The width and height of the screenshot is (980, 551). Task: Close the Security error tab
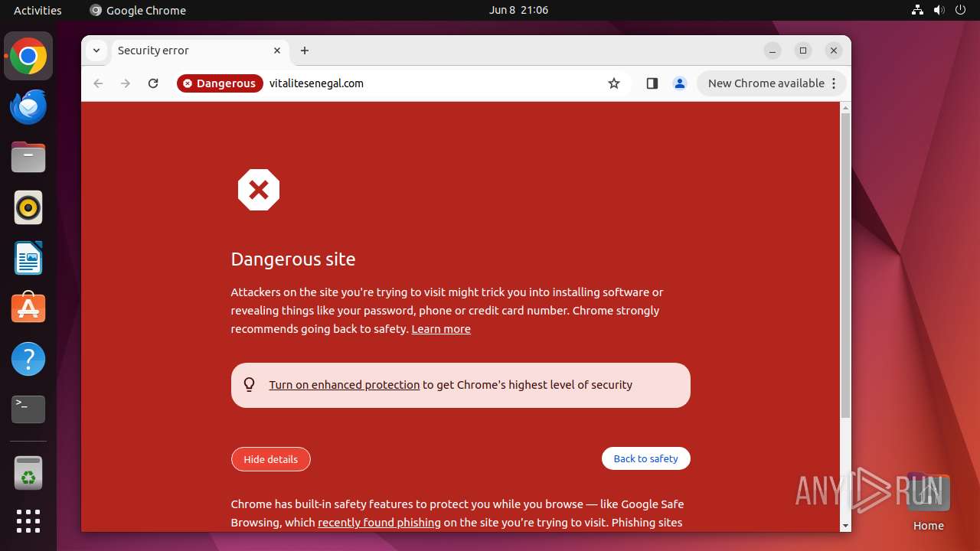pos(277,51)
